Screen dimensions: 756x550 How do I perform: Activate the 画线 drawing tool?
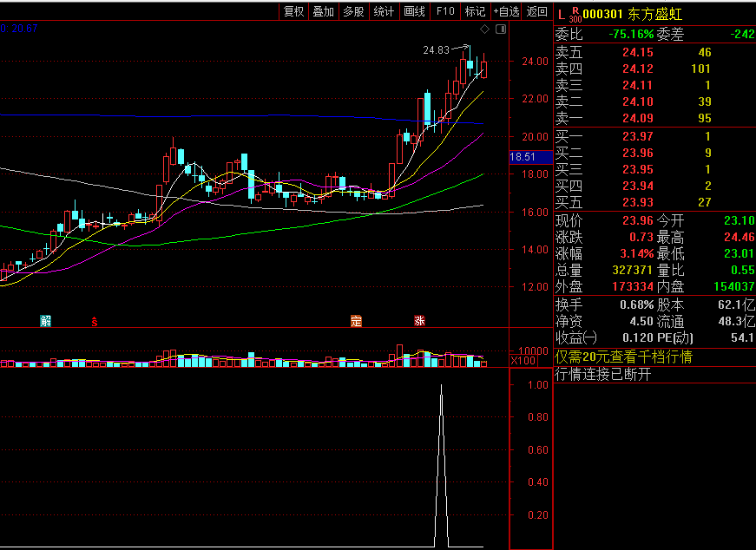(x=414, y=11)
